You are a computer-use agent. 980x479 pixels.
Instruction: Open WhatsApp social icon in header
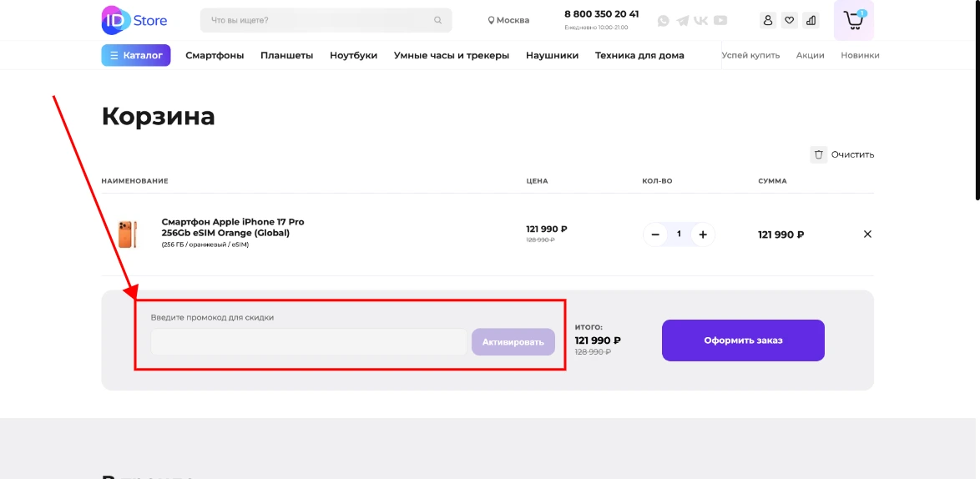click(x=663, y=21)
